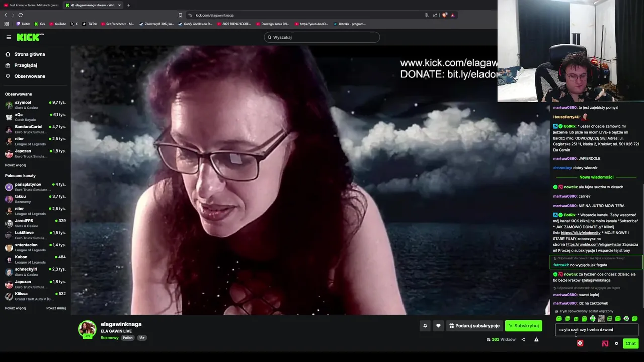
Task: Open Kiiissa in recommended channels
Action: click(x=35, y=296)
